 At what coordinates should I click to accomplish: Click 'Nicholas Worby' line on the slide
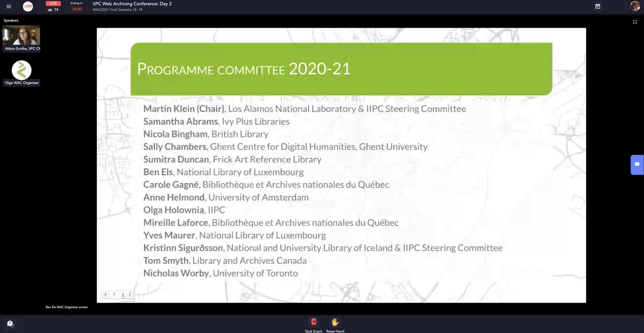pos(221,273)
